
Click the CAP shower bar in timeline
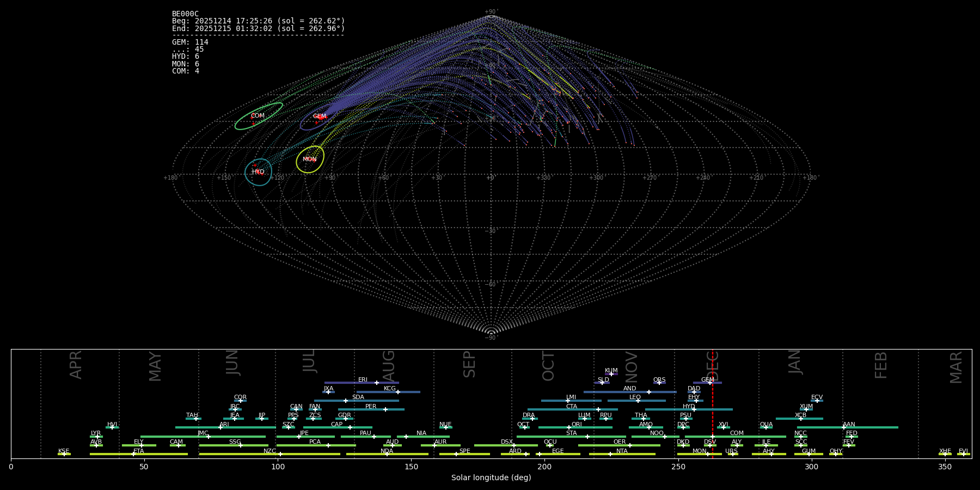338,427
